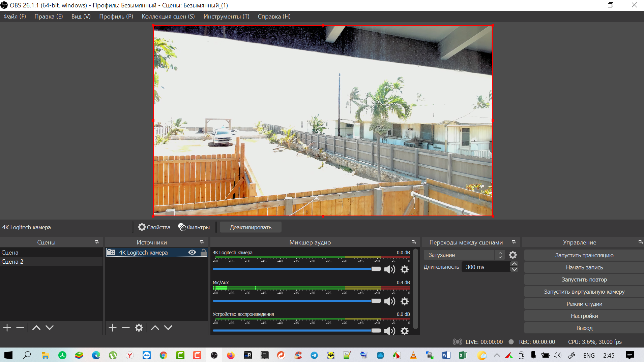Undock the Сцены panel
Image resolution: width=644 pixels, height=362 pixels.
coord(97,242)
